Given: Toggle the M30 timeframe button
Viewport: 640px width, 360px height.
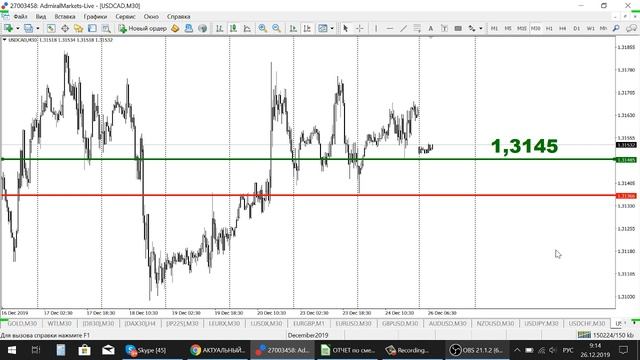Looking at the screenshot, I should [536, 28].
